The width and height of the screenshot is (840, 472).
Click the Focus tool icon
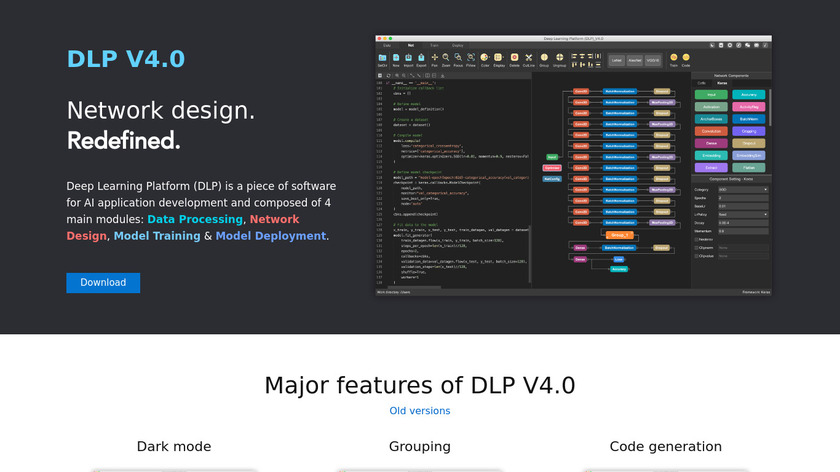click(458, 57)
